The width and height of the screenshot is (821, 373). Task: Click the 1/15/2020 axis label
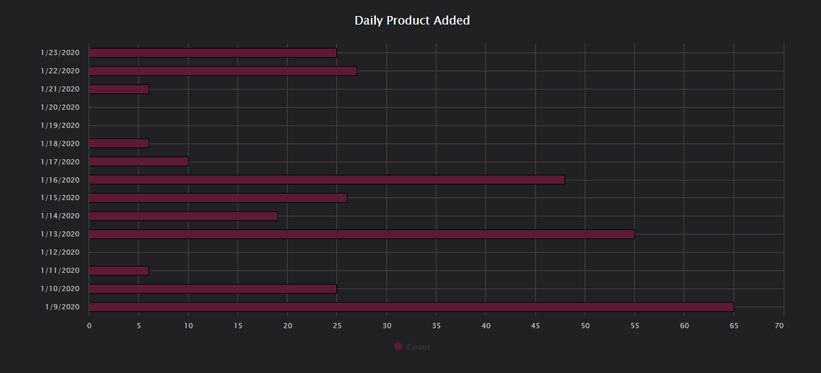[60, 198]
